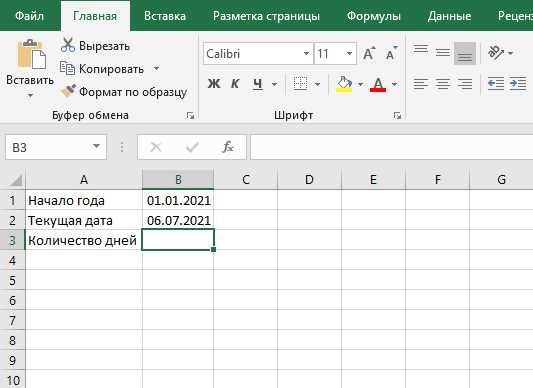Align text left
The image size is (533, 388).
point(420,83)
